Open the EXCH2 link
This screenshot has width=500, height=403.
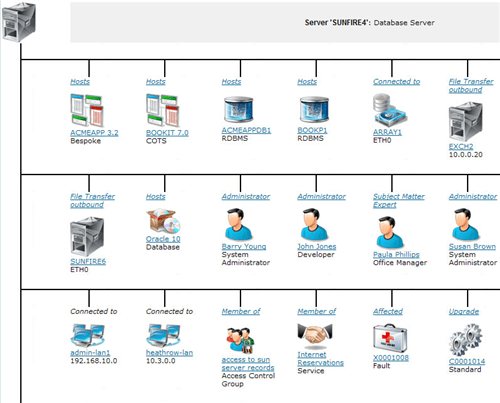[461, 146]
